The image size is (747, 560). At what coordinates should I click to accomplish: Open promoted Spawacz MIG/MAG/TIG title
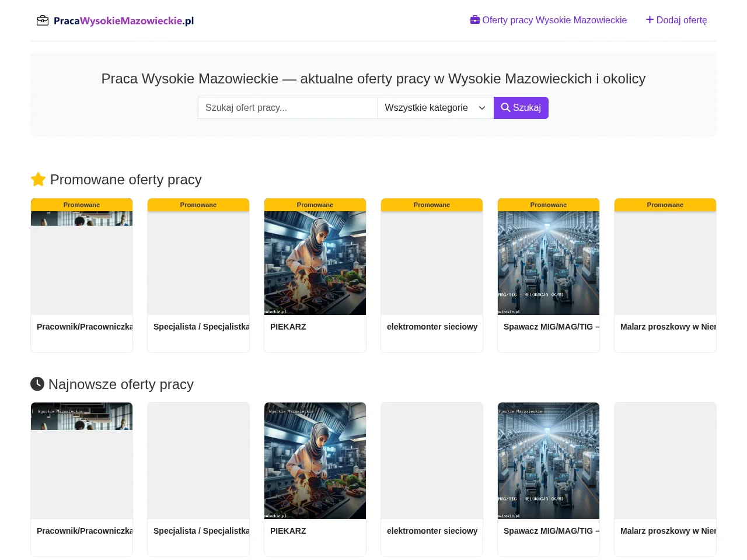click(x=551, y=327)
